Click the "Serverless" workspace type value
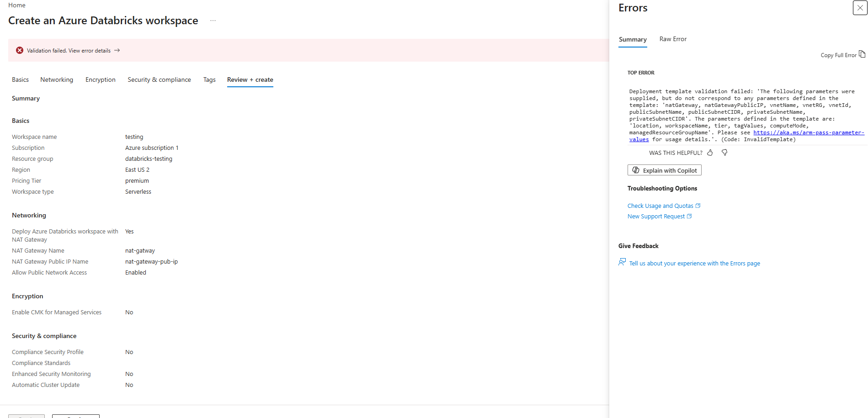 [x=138, y=192]
